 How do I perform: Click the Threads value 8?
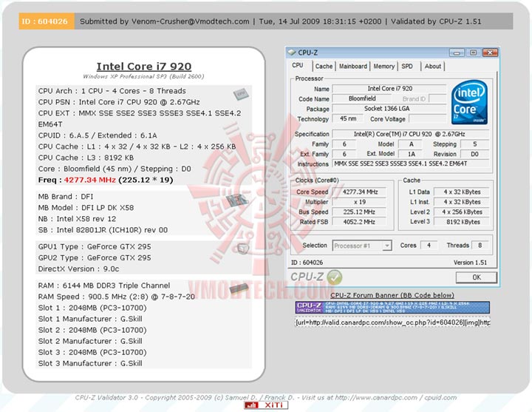(x=480, y=246)
